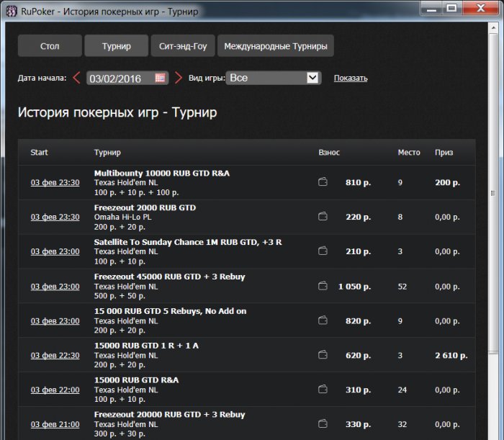Open the Вид игры dropdown

tap(273, 78)
